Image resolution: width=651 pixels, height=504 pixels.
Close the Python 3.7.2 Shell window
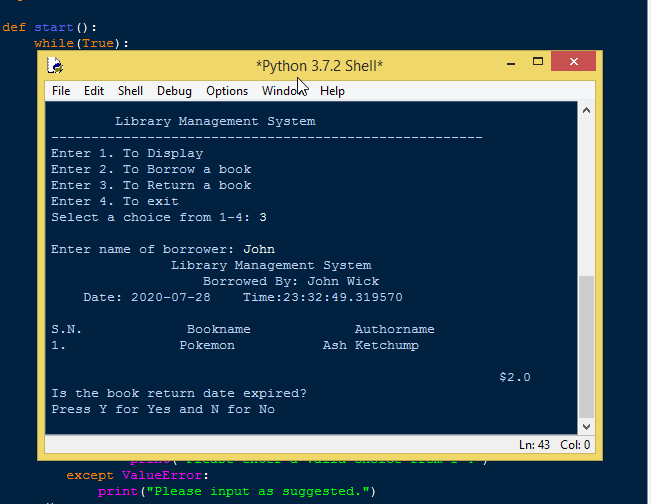574,63
